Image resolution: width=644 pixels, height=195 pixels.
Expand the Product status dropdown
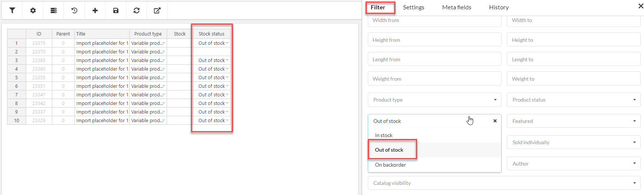click(574, 100)
